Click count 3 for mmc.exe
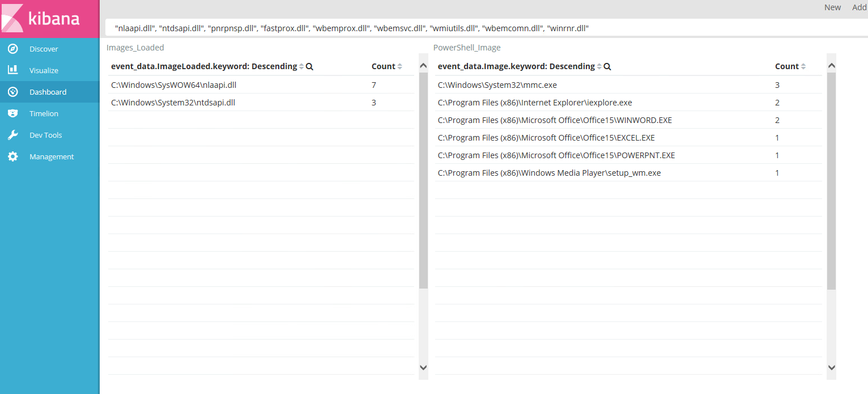The height and width of the screenshot is (394, 868). (x=777, y=85)
